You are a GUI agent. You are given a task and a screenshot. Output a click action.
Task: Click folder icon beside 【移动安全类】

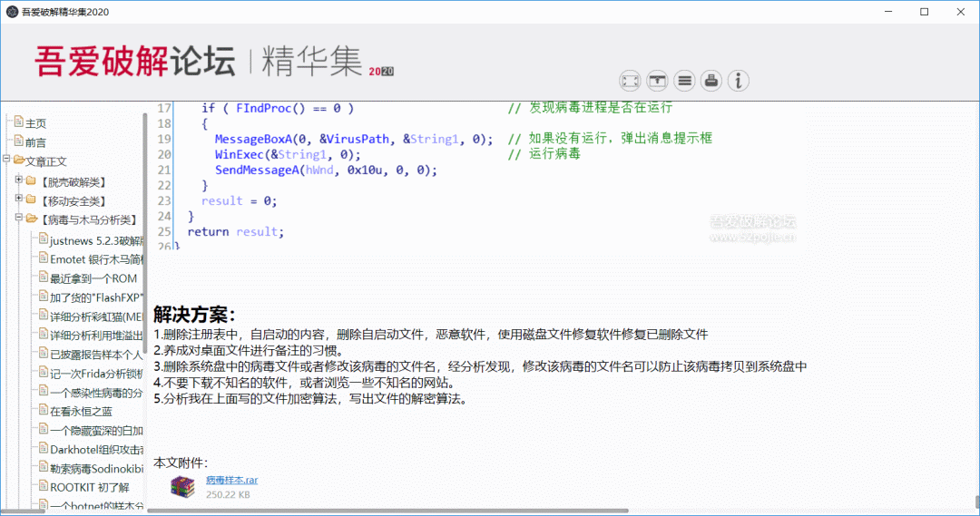pyautogui.click(x=31, y=200)
